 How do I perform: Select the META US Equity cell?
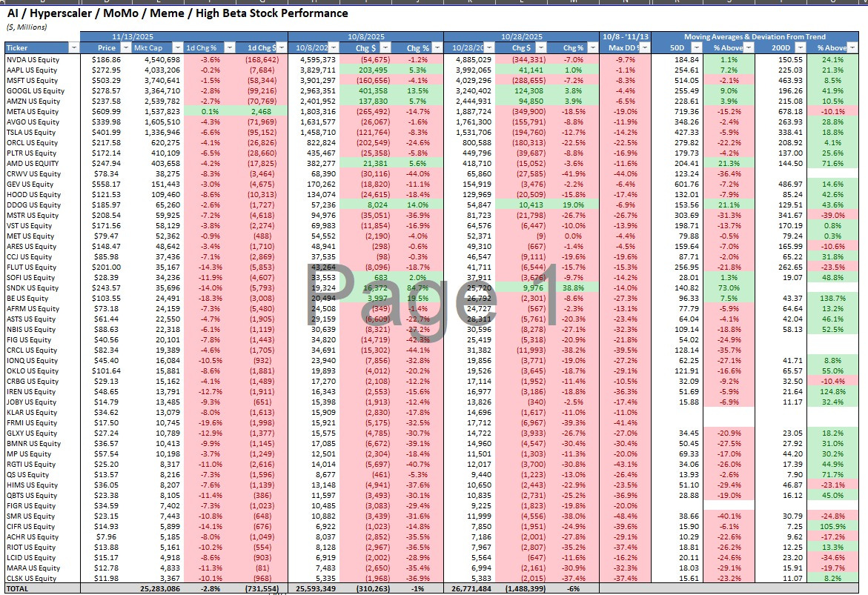(x=43, y=112)
